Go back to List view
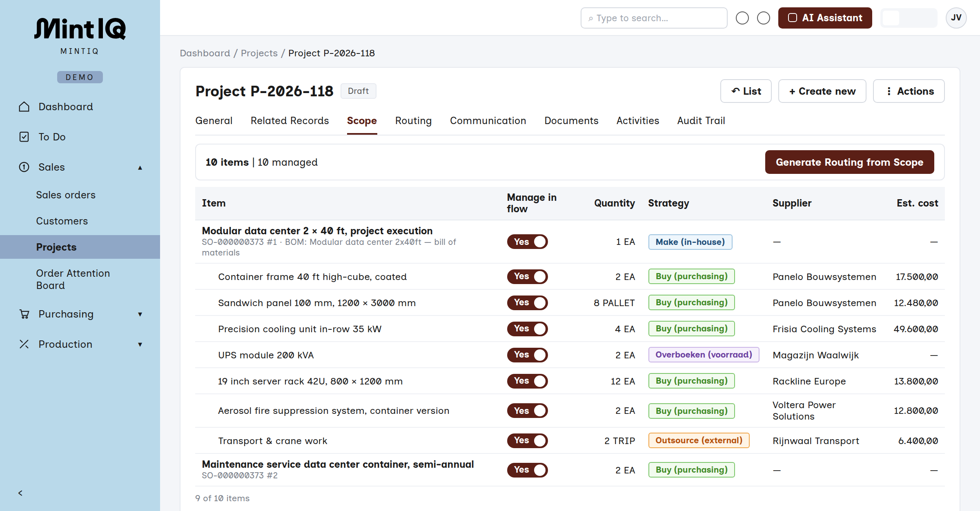The image size is (980, 511). 746,91
